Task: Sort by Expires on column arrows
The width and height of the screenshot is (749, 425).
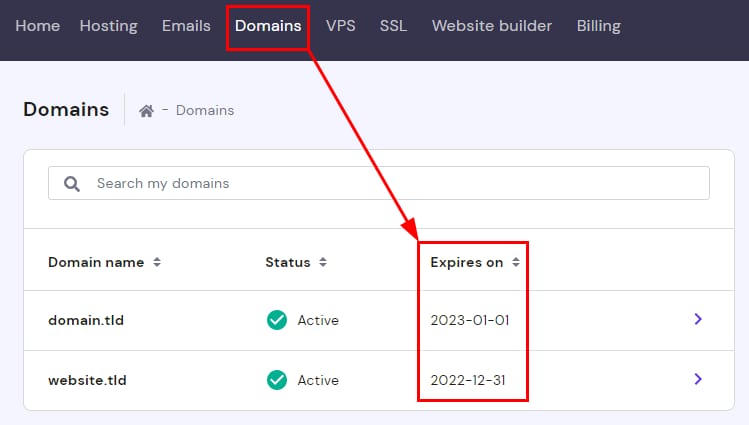Action: click(x=516, y=262)
